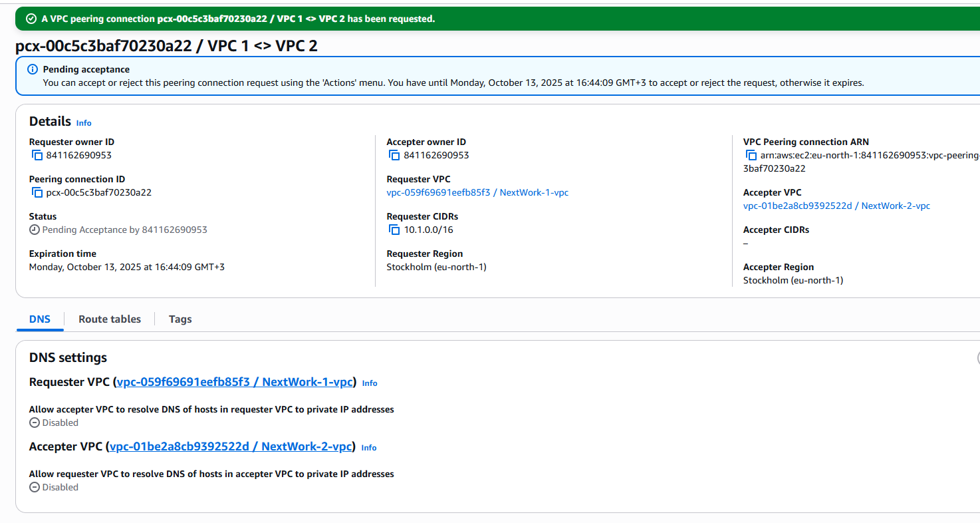
Task: Copy the Requester owner ID value
Action: tap(37, 155)
